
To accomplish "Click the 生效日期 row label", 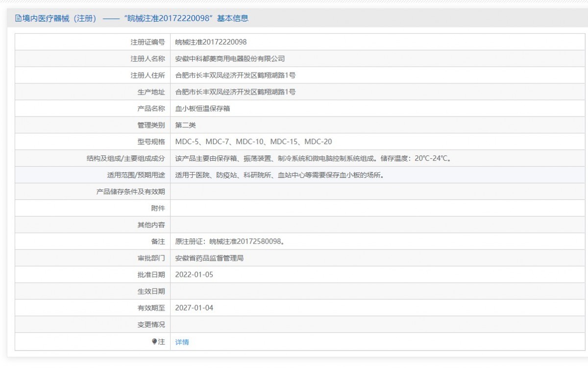I will pos(151,292).
